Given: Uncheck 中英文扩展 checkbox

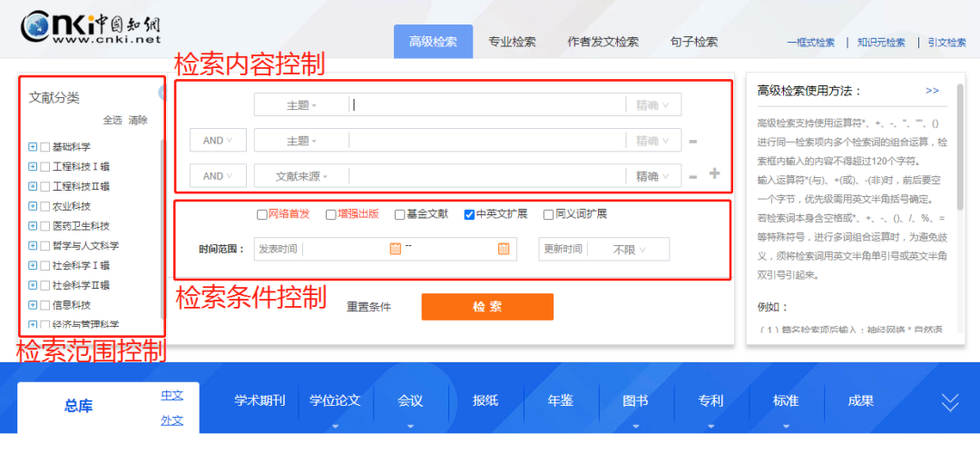Looking at the screenshot, I should point(469,214).
